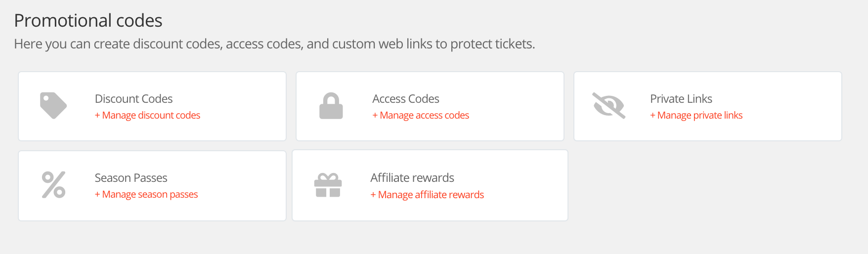Select the Discount Codes title text
Image resolution: width=868 pixels, height=254 pixels.
pos(133,99)
